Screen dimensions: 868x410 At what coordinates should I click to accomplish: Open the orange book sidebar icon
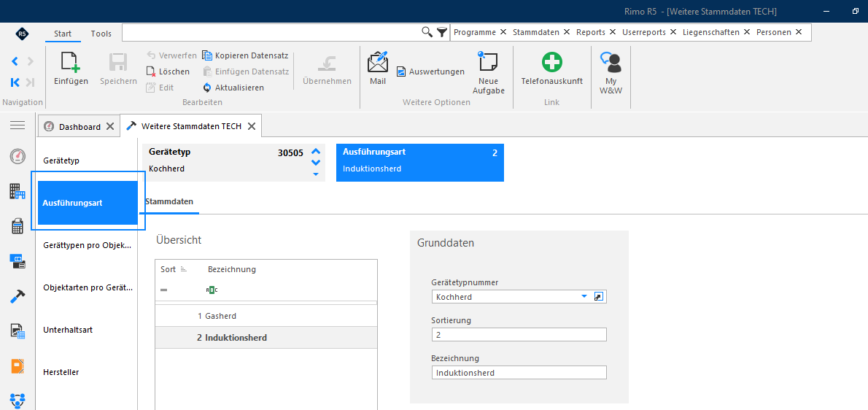pyautogui.click(x=18, y=366)
